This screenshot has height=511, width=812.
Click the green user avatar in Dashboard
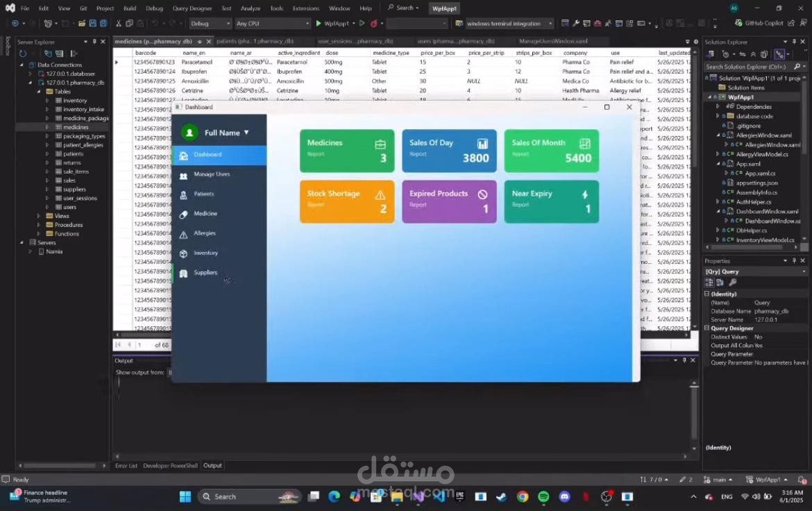click(x=189, y=133)
